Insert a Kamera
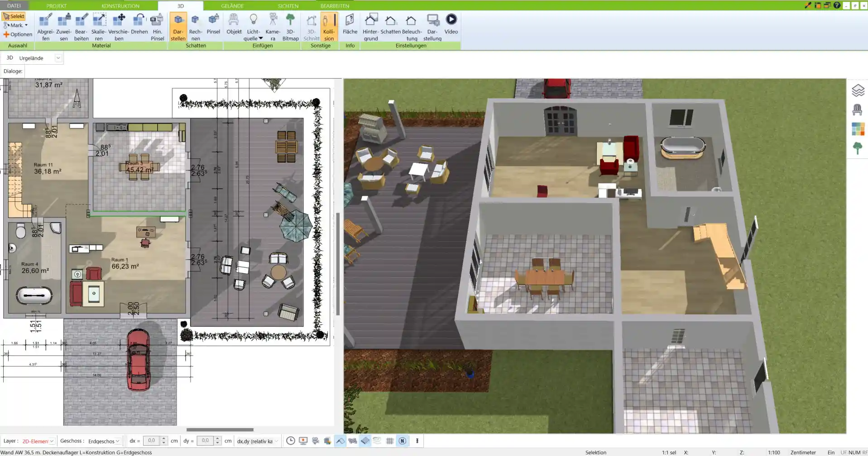The height and width of the screenshot is (456, 868). (x=273, y=27)
